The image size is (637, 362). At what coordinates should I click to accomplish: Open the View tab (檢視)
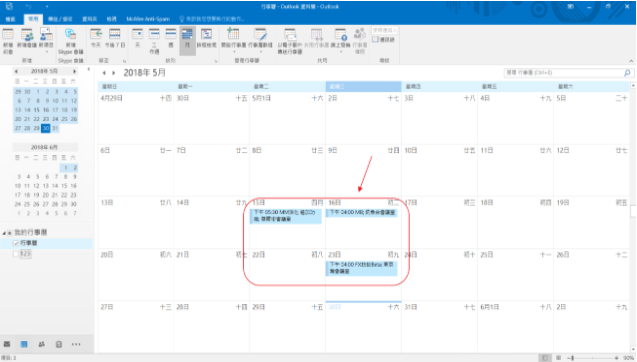tap(112, 19)
